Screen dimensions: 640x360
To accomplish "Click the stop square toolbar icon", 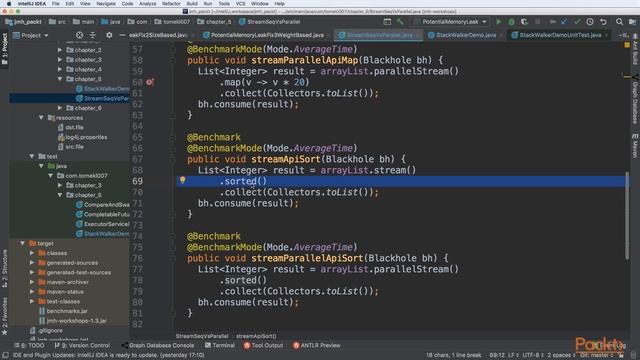I will click(538, 22).
